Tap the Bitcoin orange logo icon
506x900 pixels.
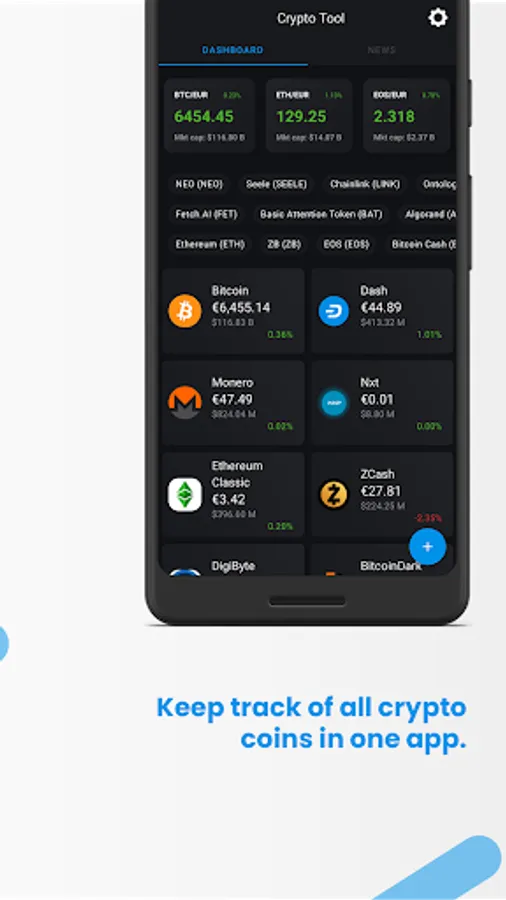[185, 311]
